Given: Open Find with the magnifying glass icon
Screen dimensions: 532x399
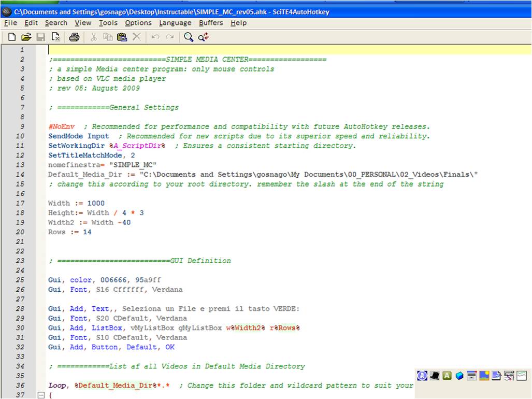Looking at the screenshot, I should [189, 37].
